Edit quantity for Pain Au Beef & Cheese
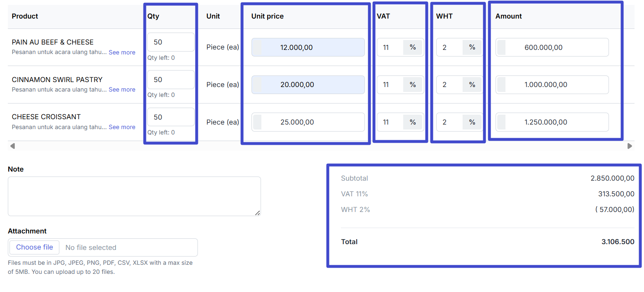 tap(170, 42)
